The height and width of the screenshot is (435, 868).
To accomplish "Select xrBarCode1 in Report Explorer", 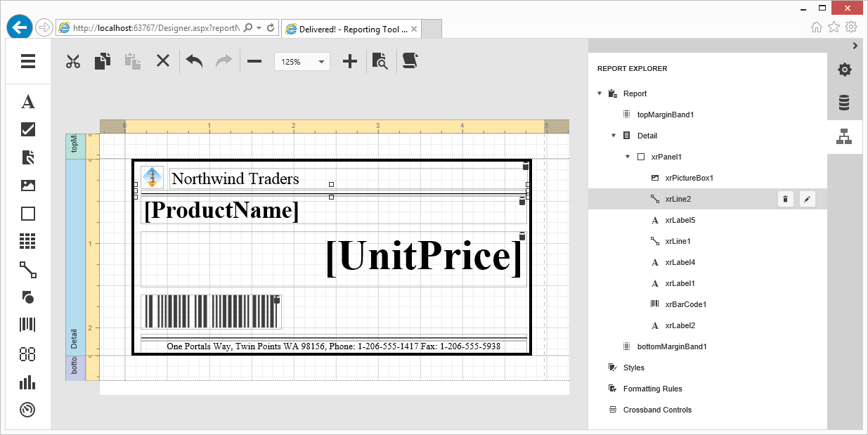I will [685, 304].
